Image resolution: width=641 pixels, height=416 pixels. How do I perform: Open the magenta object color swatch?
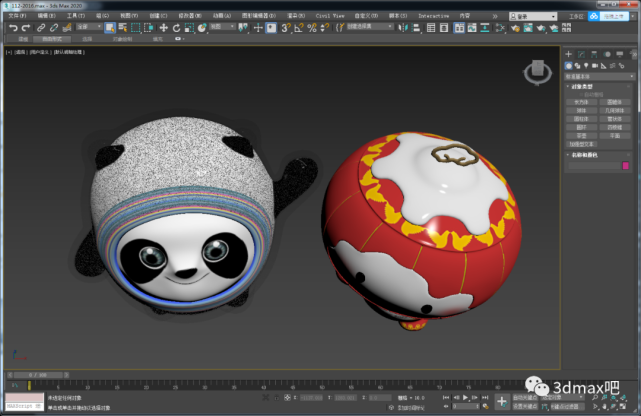tap(625, 166)
